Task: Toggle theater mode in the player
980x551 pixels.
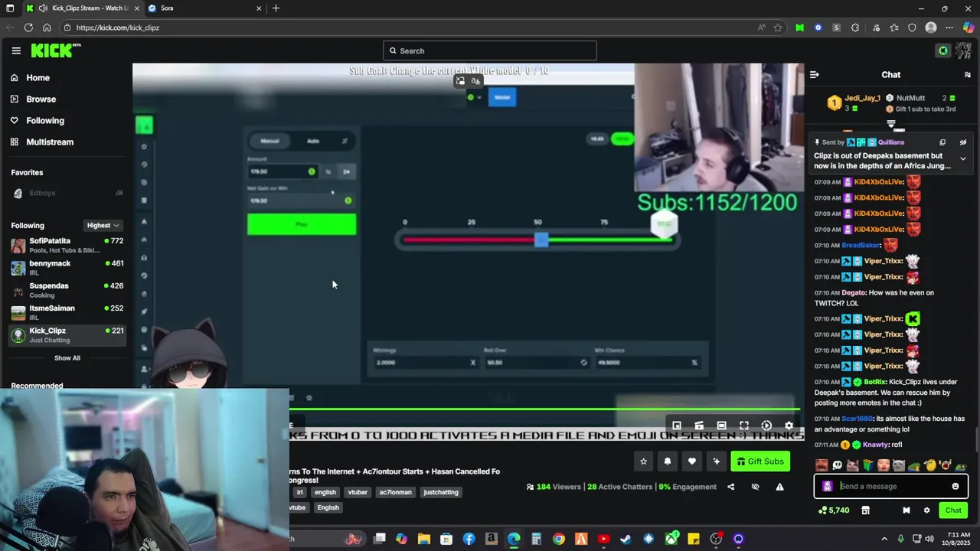Action: [x=721, y=425]
